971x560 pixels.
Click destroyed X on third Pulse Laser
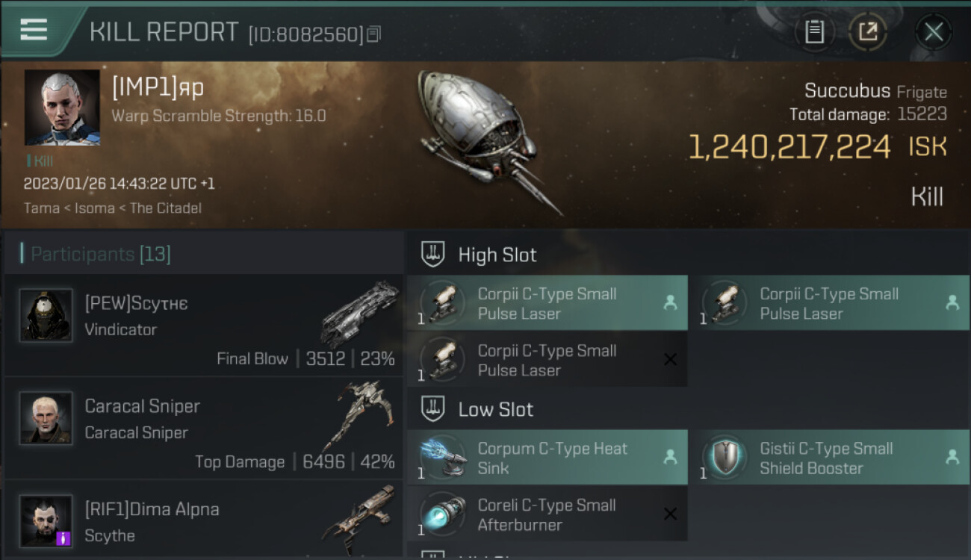(670, 360)
